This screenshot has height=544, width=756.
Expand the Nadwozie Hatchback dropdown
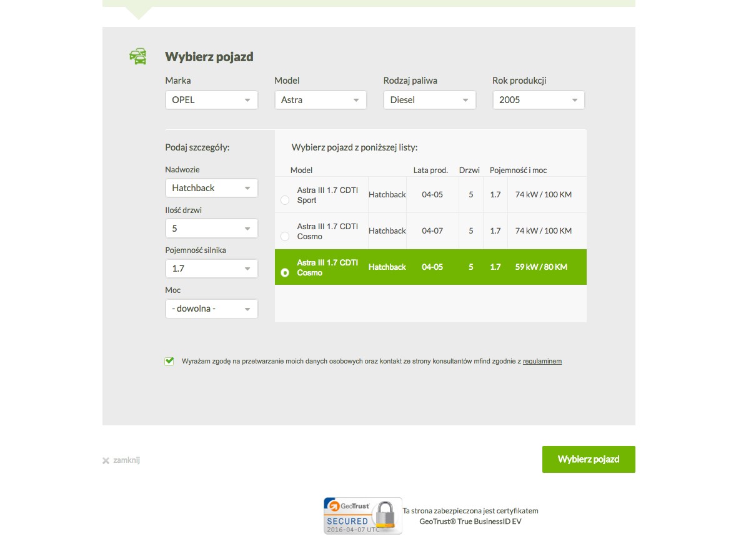pos(211,188)
